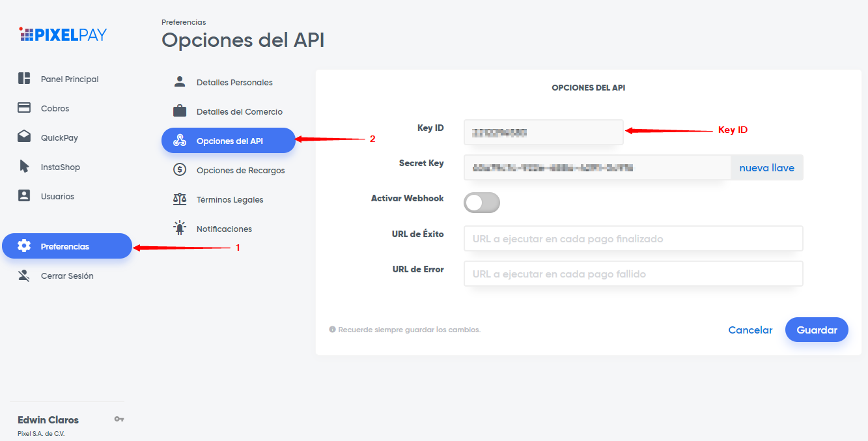Click the Opciones del API page heading

(243, 40)
